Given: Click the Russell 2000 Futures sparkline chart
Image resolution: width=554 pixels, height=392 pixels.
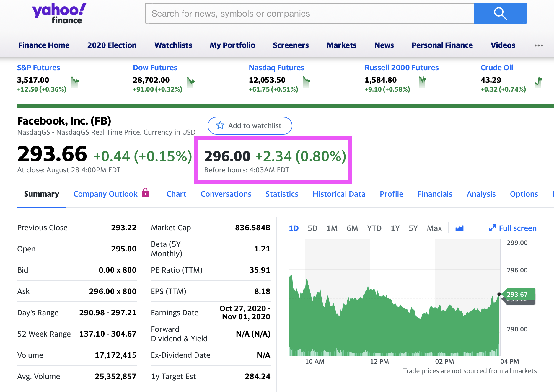Looking at the screenshot, I should pyautogui.click(x=438, y=82).
